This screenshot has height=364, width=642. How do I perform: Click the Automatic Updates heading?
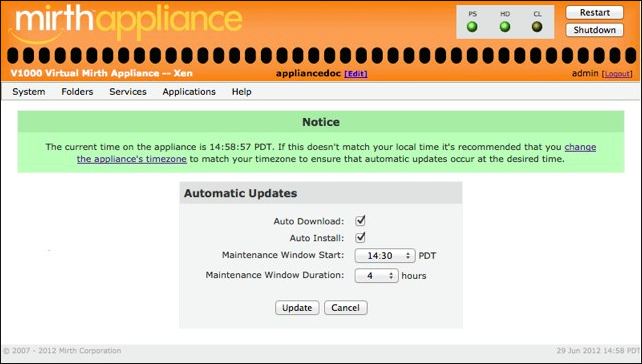[x=240, y=193]
